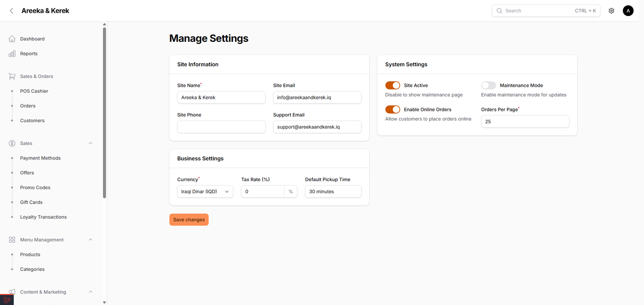Click the empty Site Phone field
This screenshot has height=305, width=644.
(221, 127)
